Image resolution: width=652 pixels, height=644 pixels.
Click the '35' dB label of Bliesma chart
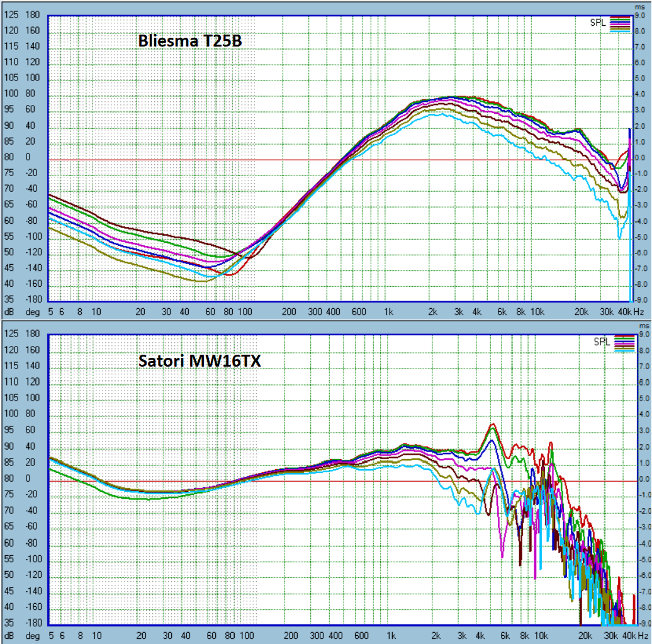[x=9, y=299]
